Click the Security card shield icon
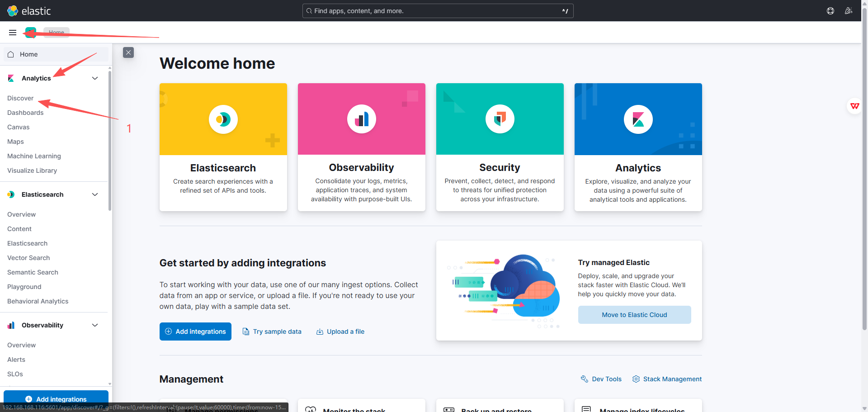The image size is (868, 412). tap(500, 119)
